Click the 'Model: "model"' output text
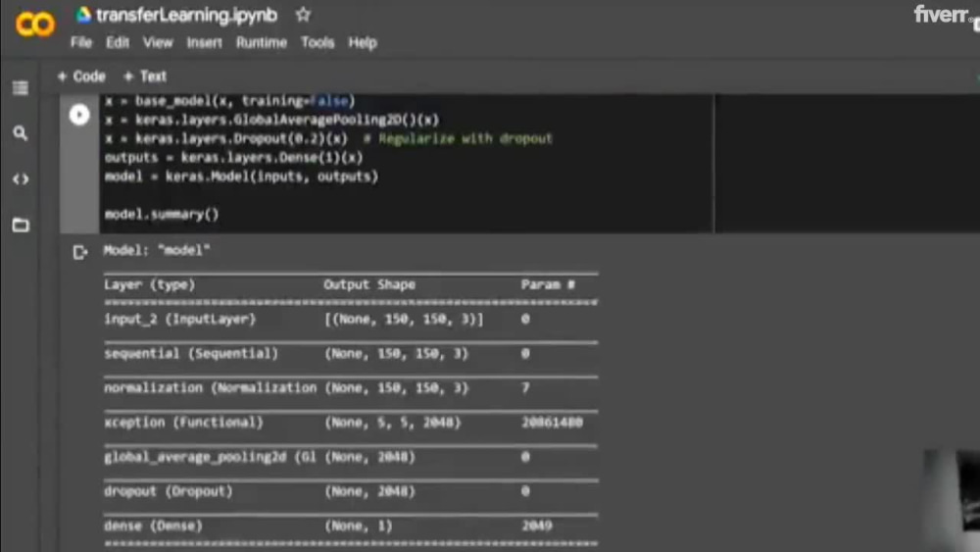Viewport: 980px width, 552px height. click(x=157, y=250)
